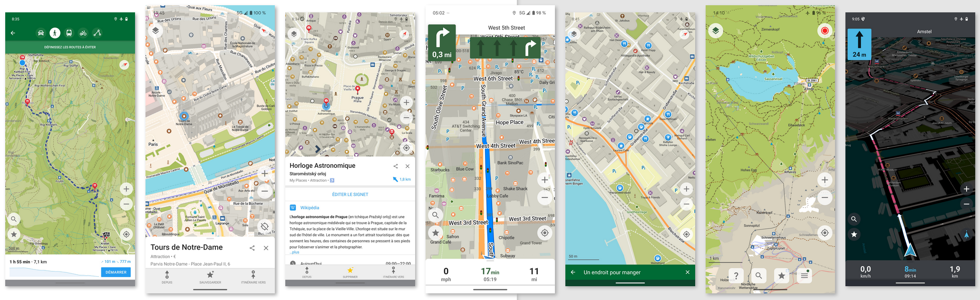Select the car routing mode icon
Image resolution: width=980 pixels, height=300 pixels.
point(41,33)
